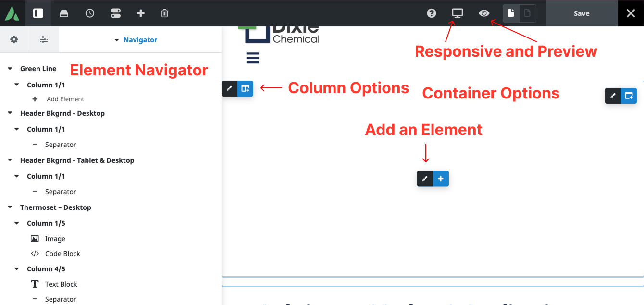Click the blue add element plus button
Screen dimensions: 644x305
441,179
